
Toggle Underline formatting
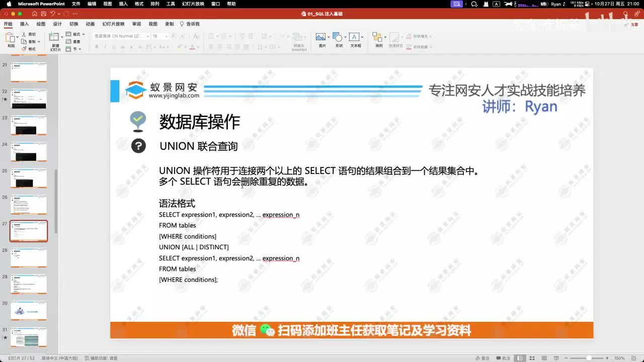tap(114, 47)
